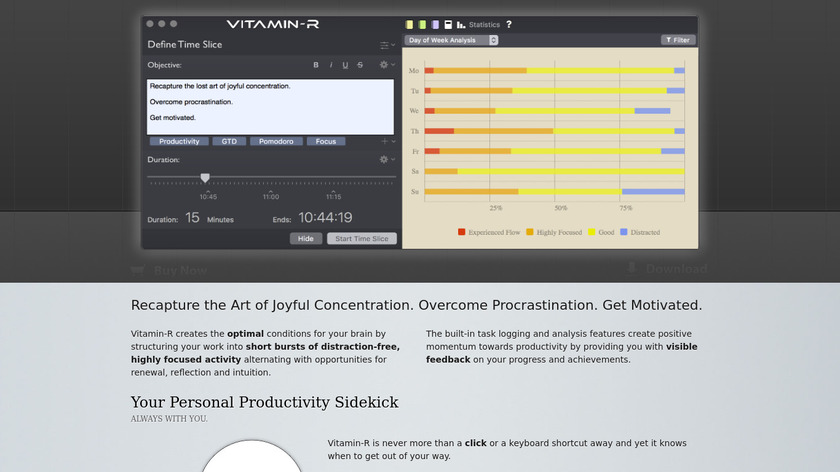Click the Thursday red Experienced Flow bar segment

(439, 131)
